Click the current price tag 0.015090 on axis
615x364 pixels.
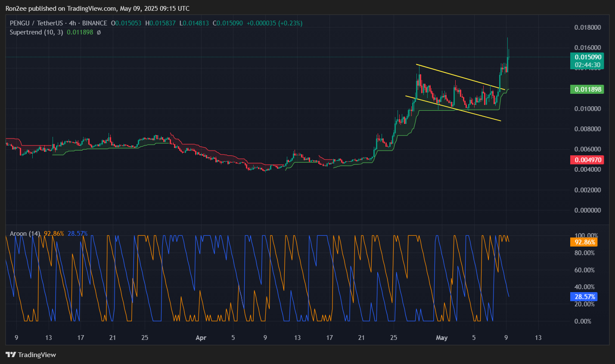click(588, 57)
